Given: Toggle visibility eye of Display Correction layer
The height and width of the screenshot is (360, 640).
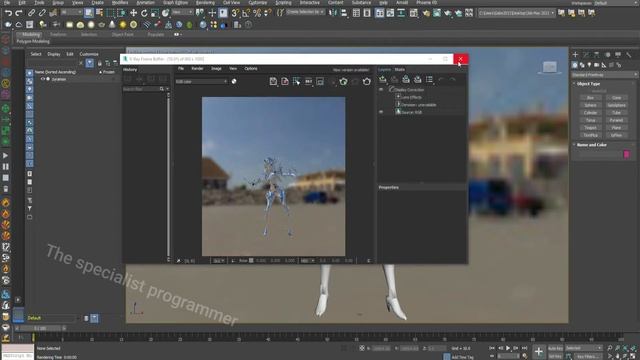Looking at the screenshot, I should (381, 89).
